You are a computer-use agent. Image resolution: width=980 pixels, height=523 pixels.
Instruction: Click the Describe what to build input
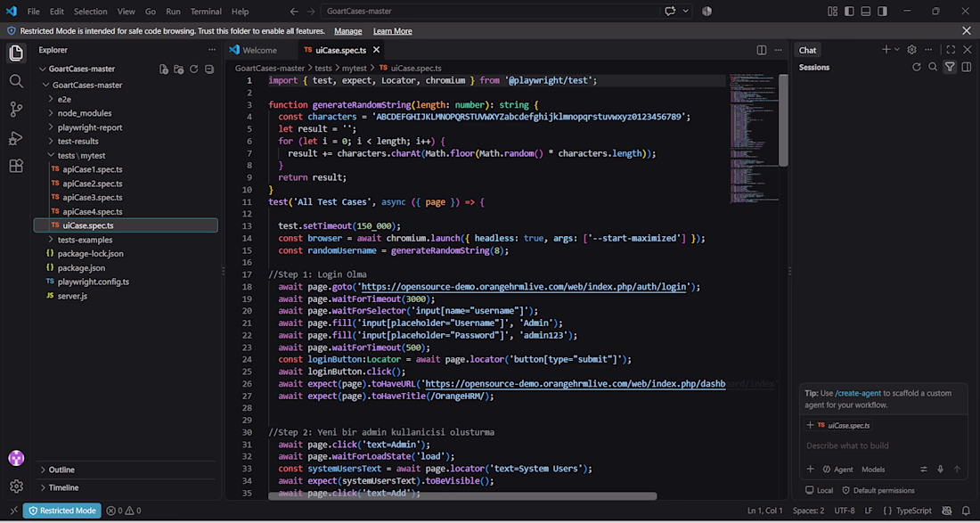tap(883, 445)
